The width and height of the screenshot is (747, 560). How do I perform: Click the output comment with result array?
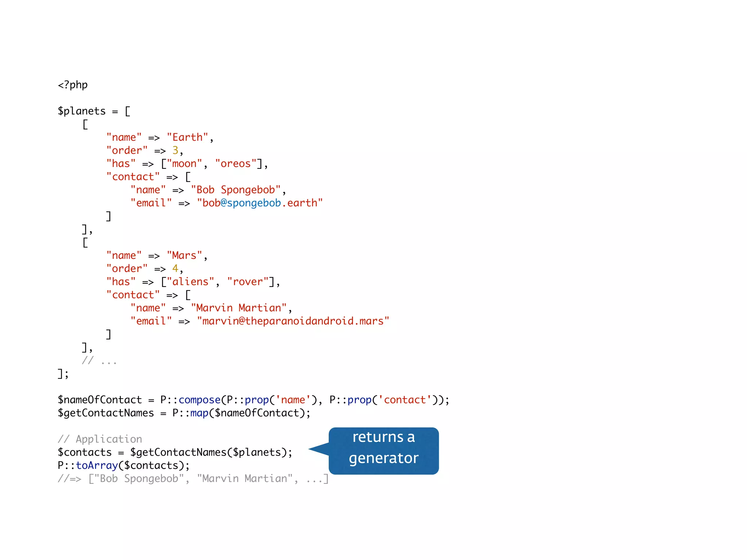(x=193, y=479)
